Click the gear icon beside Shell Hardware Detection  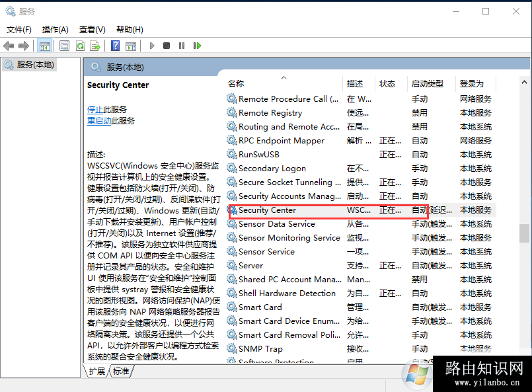tap(232, 294)
